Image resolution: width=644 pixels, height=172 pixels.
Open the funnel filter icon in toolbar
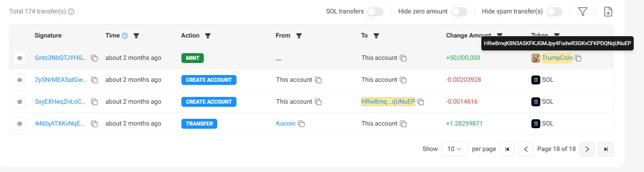582,12
